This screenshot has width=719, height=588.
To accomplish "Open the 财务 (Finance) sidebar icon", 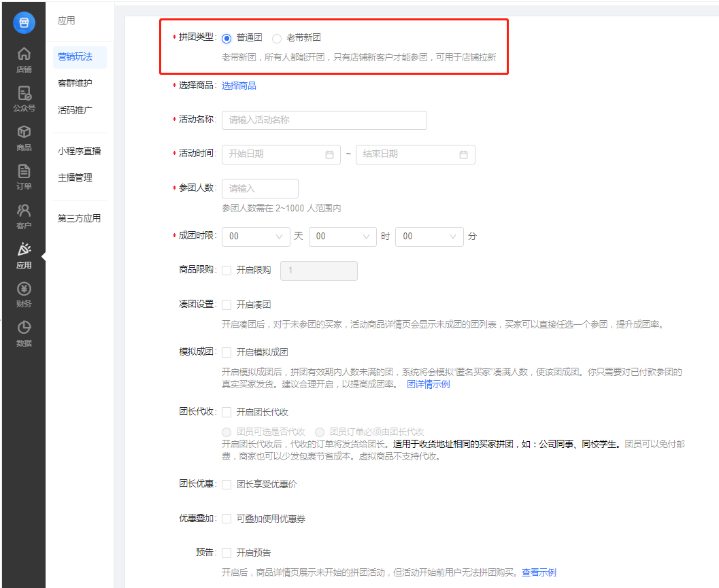I will pyautogui.click(x=24, y=294).
